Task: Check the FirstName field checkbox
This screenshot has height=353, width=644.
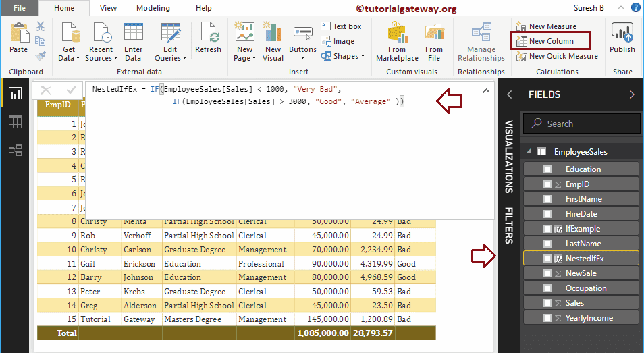Action: [x=547, y=199]
